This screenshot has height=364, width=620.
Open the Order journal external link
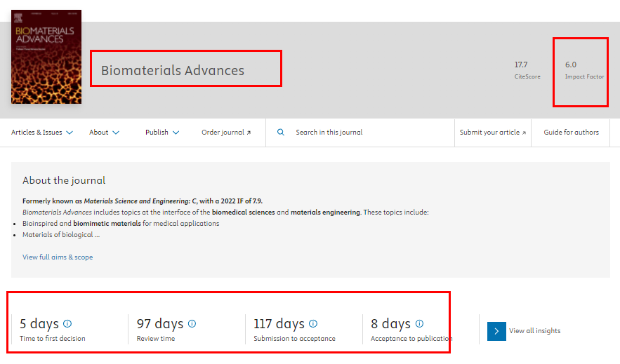[x=226, y=133]
